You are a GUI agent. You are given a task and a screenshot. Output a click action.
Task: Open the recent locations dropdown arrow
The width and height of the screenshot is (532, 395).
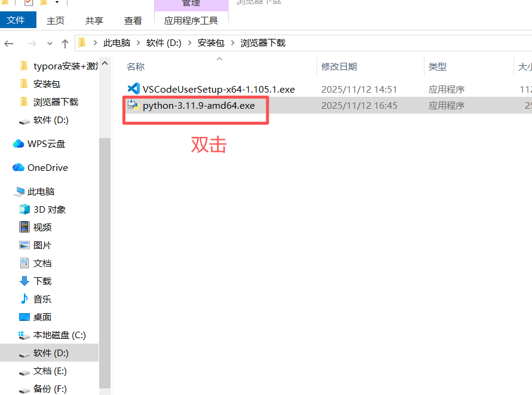pos(50,44)
